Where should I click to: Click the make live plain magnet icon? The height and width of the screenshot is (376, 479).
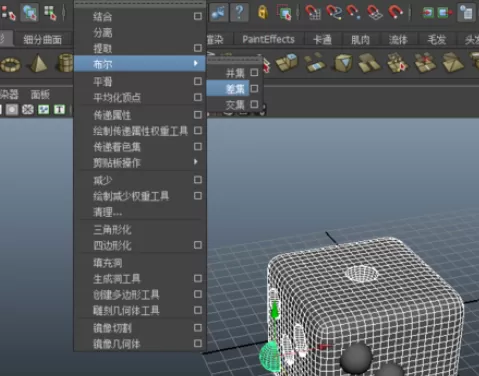pyautogui.click(x=396, y=12)
